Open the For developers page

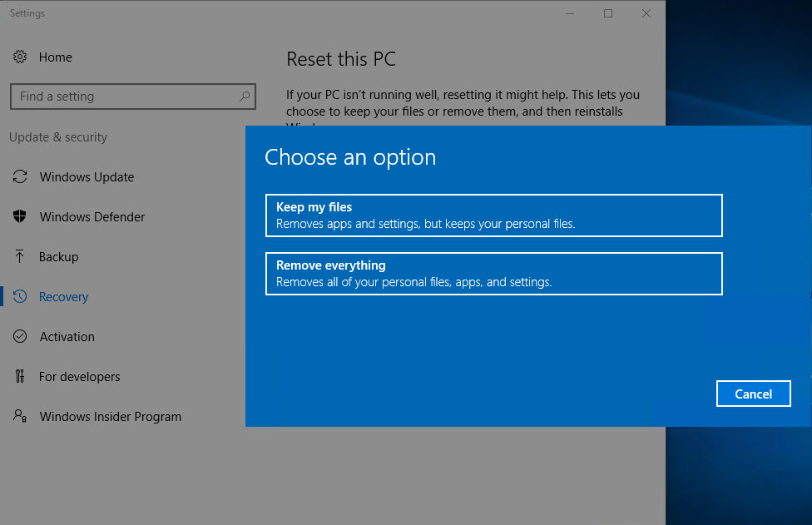[79, 376]
